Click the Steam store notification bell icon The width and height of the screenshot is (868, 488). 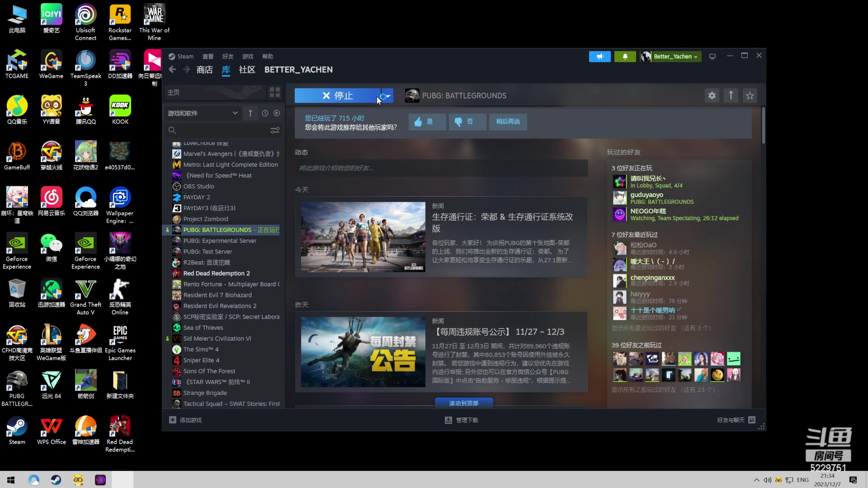tap(625, 56)
